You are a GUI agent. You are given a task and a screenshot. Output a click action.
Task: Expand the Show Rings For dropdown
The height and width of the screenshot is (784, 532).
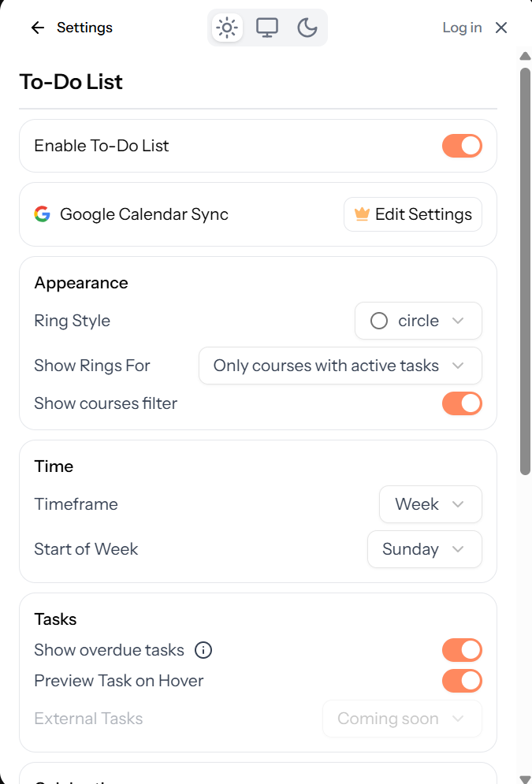point(340,366)
